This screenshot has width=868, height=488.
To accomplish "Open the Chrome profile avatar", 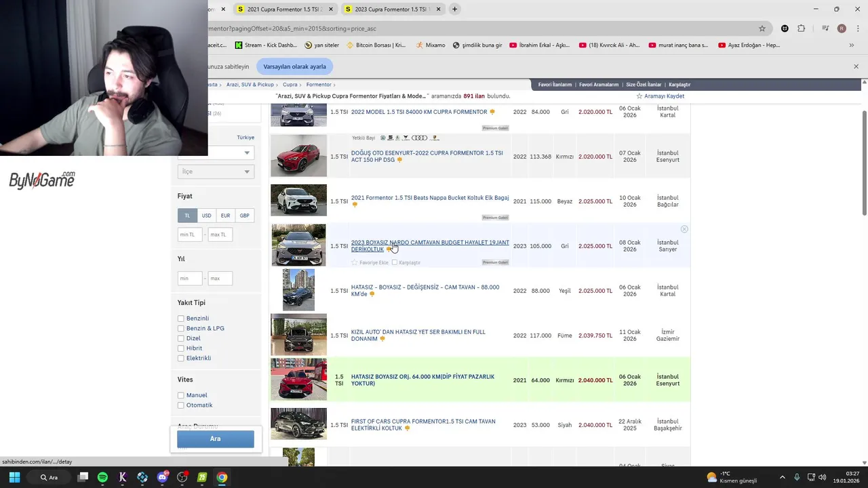I will pyautogui.click(x=842, y=28).
